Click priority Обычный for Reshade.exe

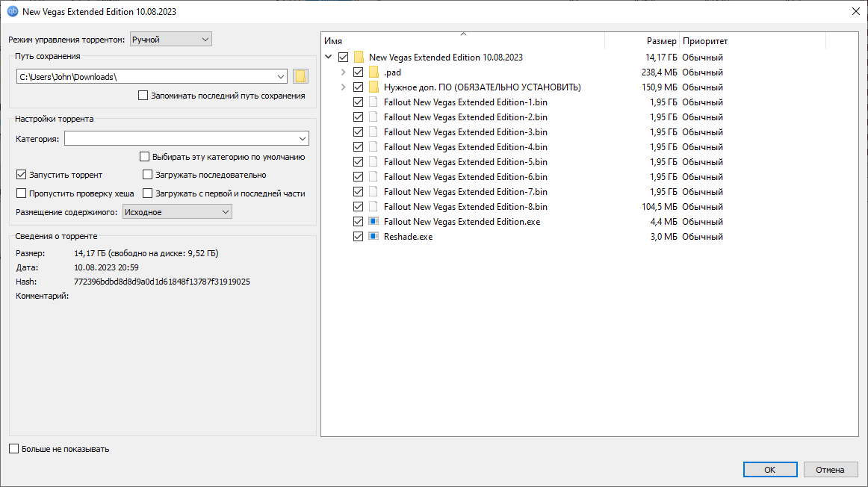pos(702,236)
